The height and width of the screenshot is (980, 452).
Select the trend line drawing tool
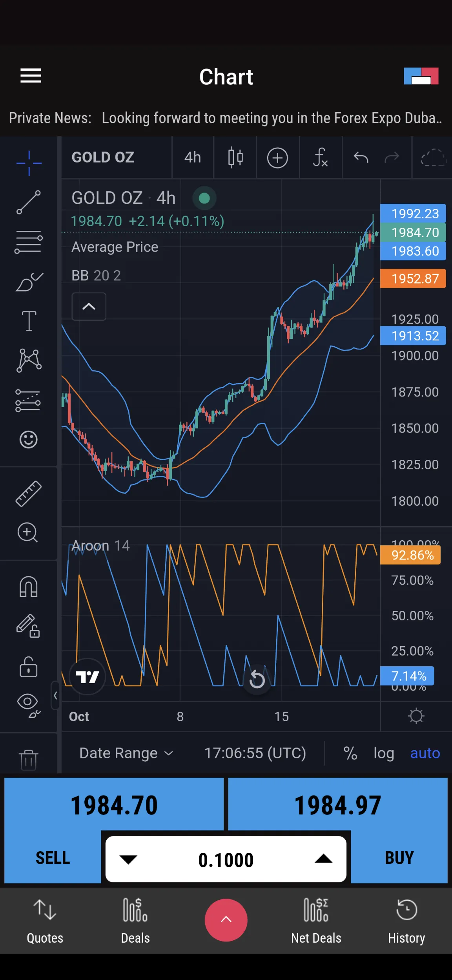coord(29,202)
